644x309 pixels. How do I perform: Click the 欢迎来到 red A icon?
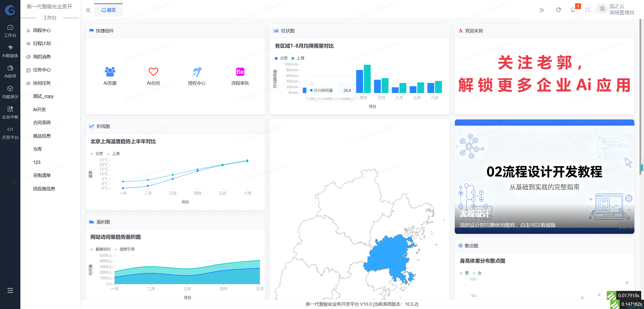tap(461, 31)
